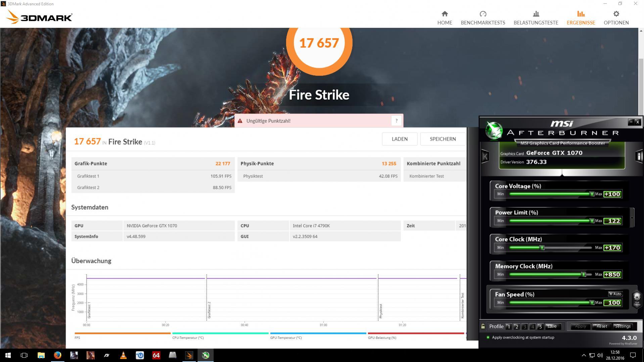This screenshot has width=644, height=362.
Task: Switch to MSI Afterburner on the taskbar
Action: point(205,355)
